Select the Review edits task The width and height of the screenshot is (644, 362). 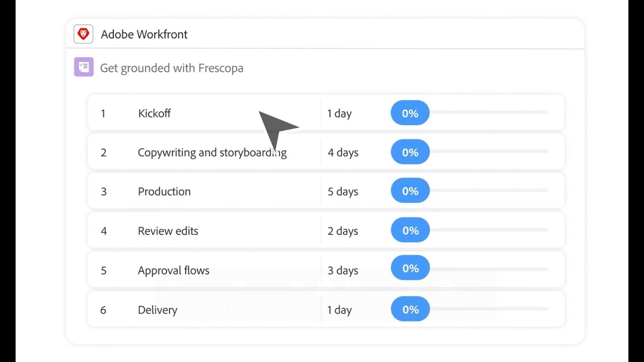click(x=168, y=231)
